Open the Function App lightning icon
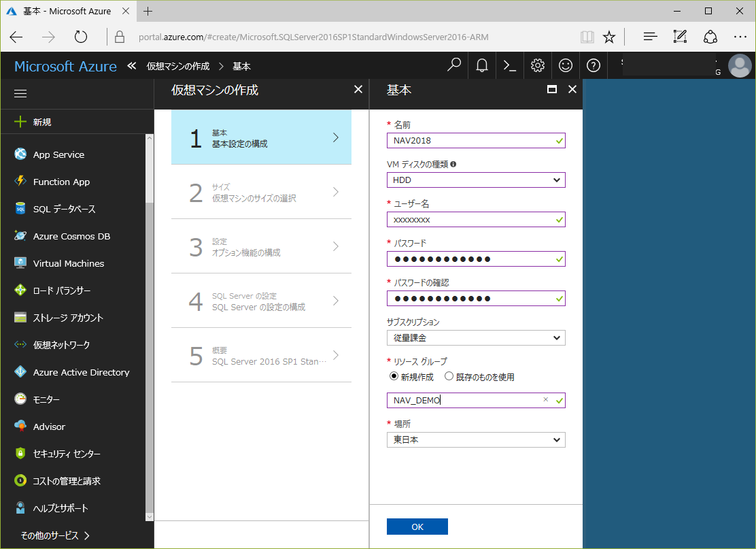756x549 pixels. (20, 181)
